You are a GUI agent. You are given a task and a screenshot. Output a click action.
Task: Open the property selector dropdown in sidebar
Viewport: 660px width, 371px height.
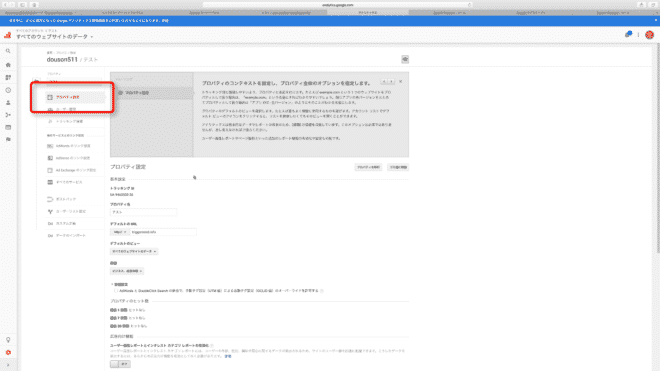click(x=75, y=82)
